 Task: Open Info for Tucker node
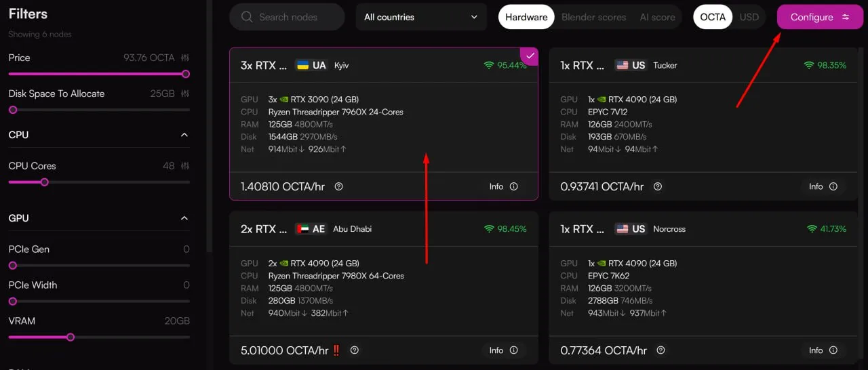[x=823, y=186]
